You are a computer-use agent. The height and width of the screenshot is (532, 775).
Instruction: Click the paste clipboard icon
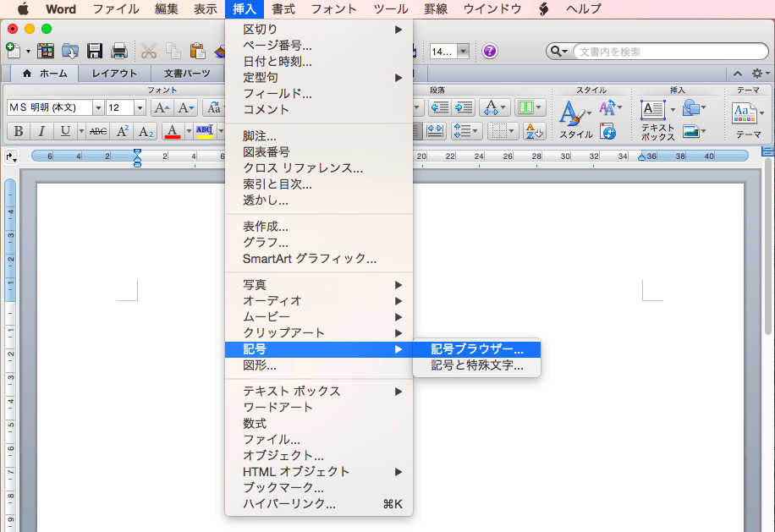(x=198, y=51)
